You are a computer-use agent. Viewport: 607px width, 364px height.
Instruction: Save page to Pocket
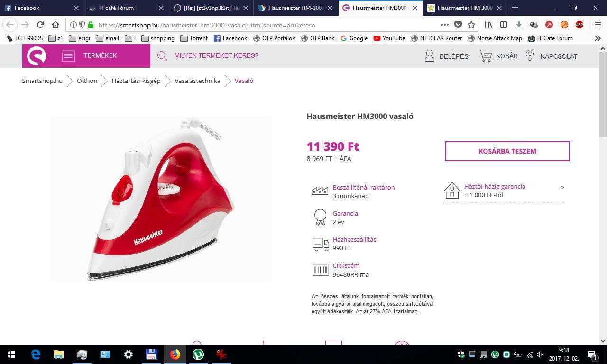pyautogui.click(x=458, y=25)
